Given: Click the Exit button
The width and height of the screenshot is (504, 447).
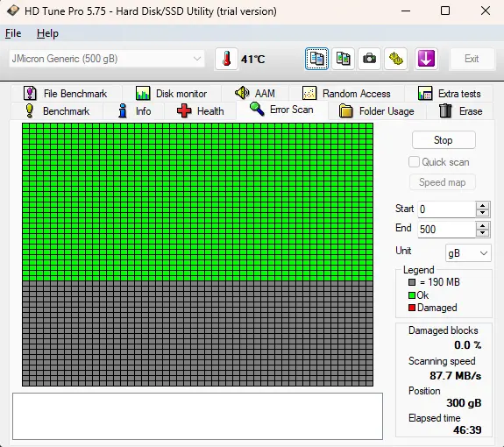Looking at the screenshot, I should tap(472, 59).
